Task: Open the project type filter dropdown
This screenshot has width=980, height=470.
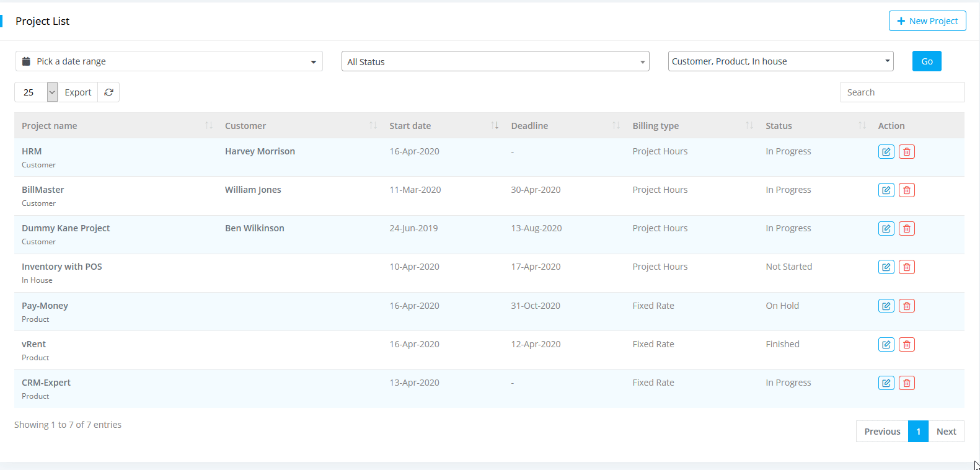Action: [780, 61]
